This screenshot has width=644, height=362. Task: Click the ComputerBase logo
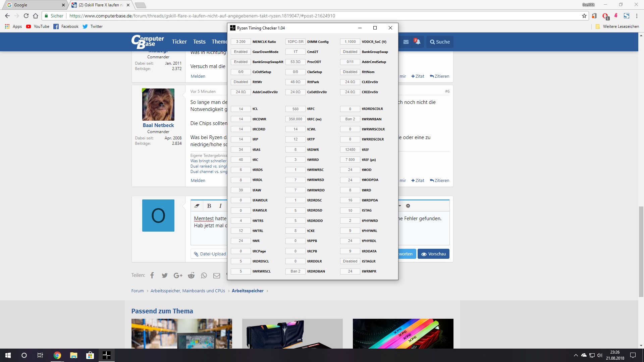point(148,42)
